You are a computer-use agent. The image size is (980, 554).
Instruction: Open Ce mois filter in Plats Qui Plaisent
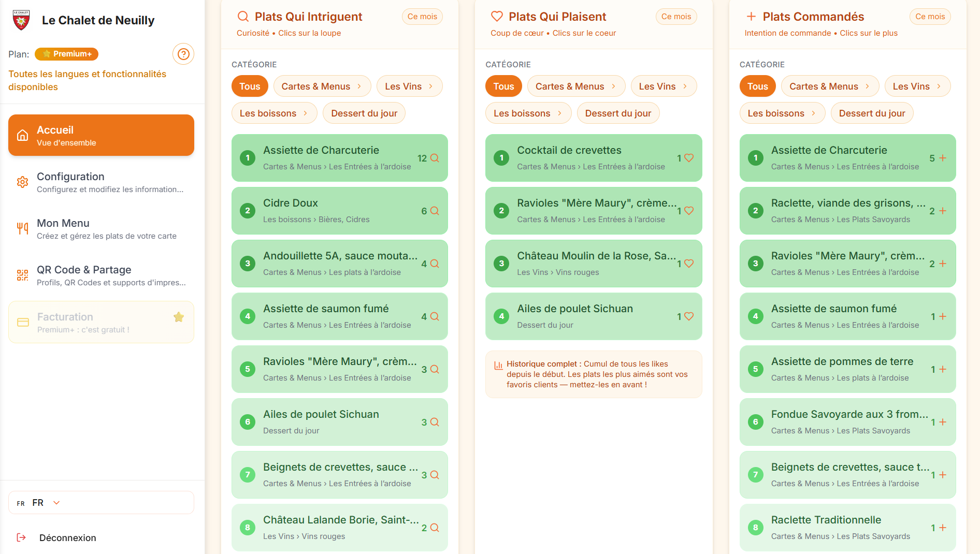point(676,17)
